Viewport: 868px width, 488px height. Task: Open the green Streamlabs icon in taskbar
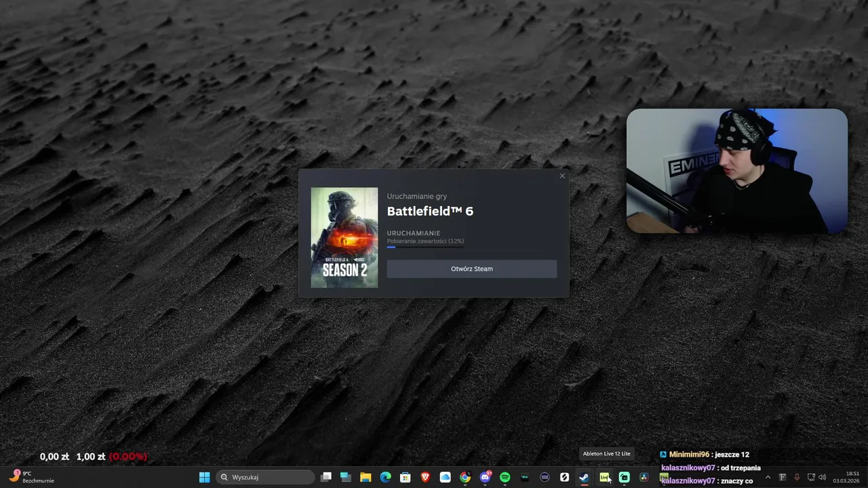pos(624,477)
